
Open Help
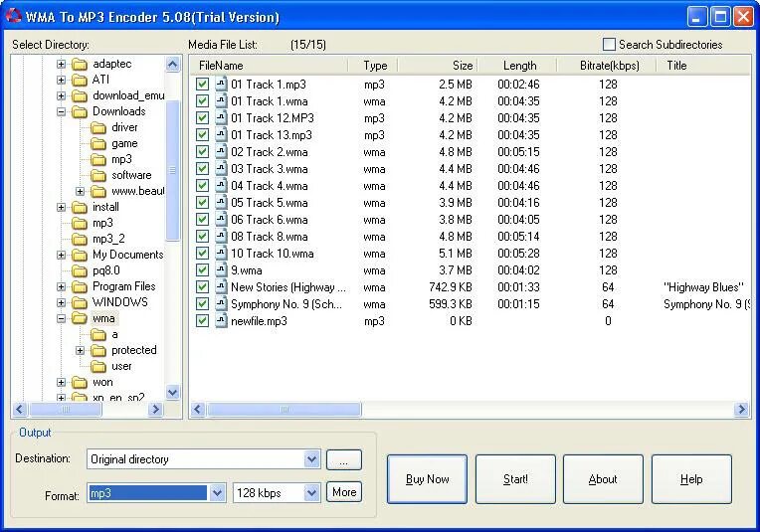[x=691, y=479]
